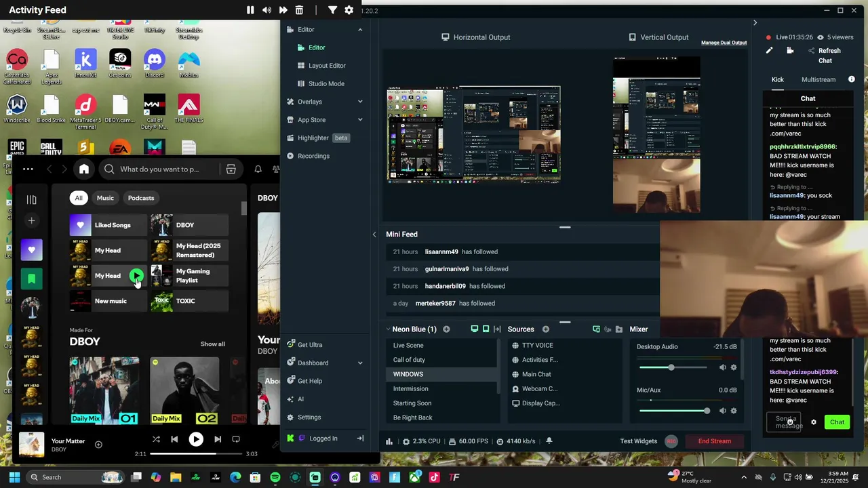Add a new source with plus icon
Viewport: 868px width, 488px height.
[x=545, y=329]
